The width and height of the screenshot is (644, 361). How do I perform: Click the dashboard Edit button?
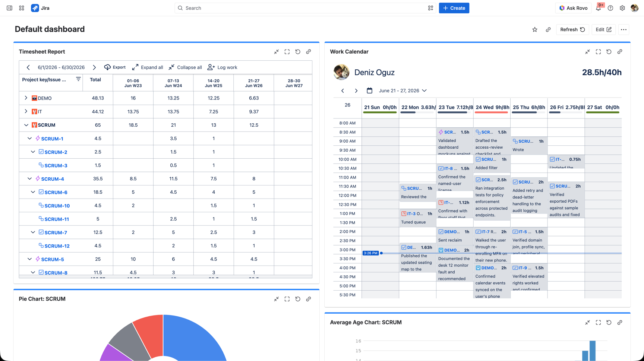[x=603, y=29]
